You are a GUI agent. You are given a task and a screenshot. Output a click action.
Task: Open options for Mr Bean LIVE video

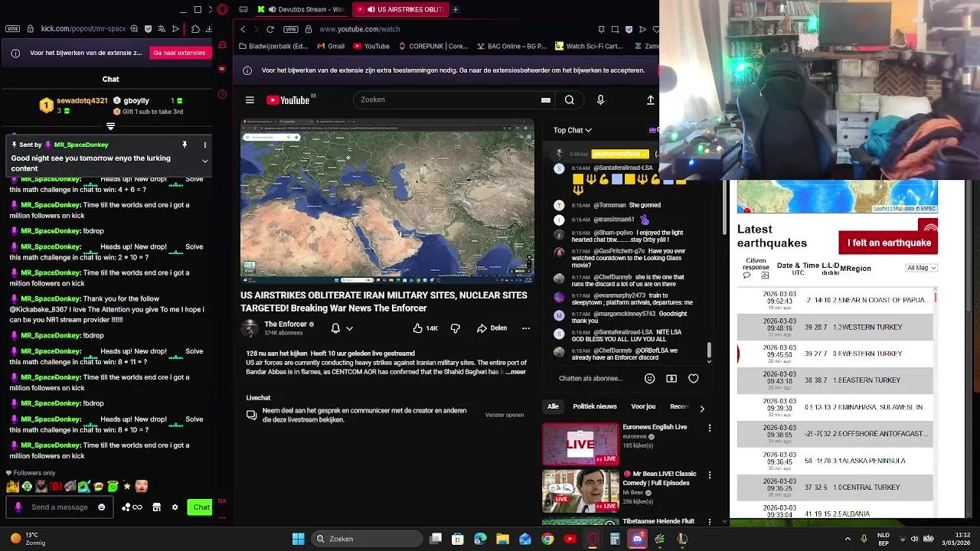tap(710, 475)
